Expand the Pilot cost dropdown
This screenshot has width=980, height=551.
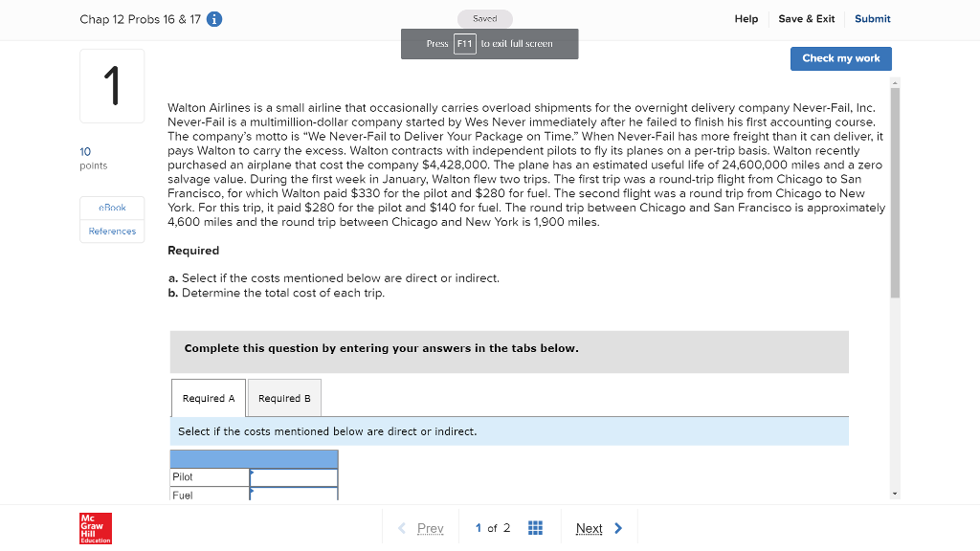(x=293, y=476)
